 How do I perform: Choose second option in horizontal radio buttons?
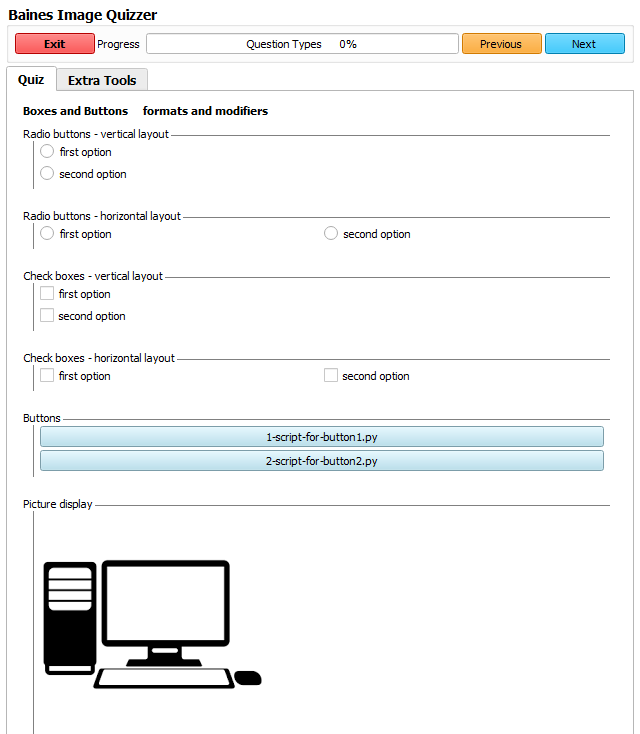pyautogui.click(x=331, y=234)
